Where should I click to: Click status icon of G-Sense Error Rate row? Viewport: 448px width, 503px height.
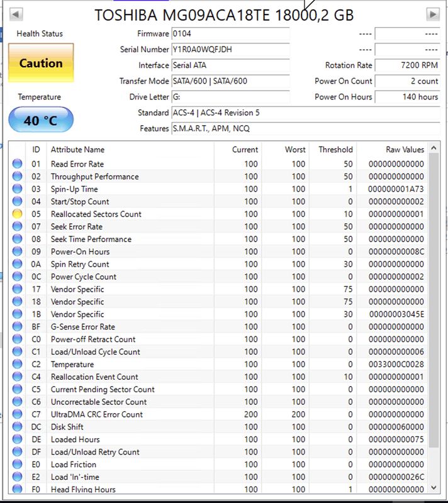[x=18, y=326]
